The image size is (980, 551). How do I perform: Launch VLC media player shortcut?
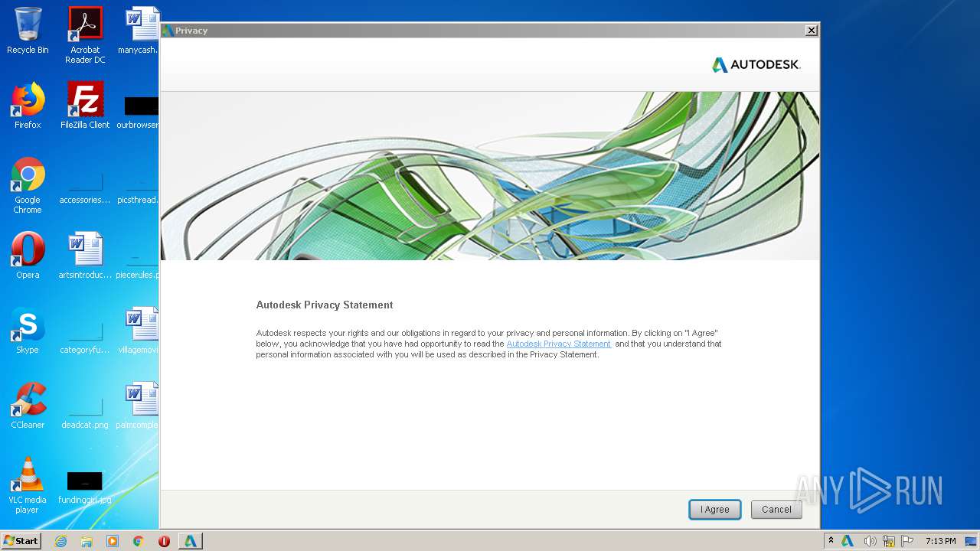(x=28, y=485)
